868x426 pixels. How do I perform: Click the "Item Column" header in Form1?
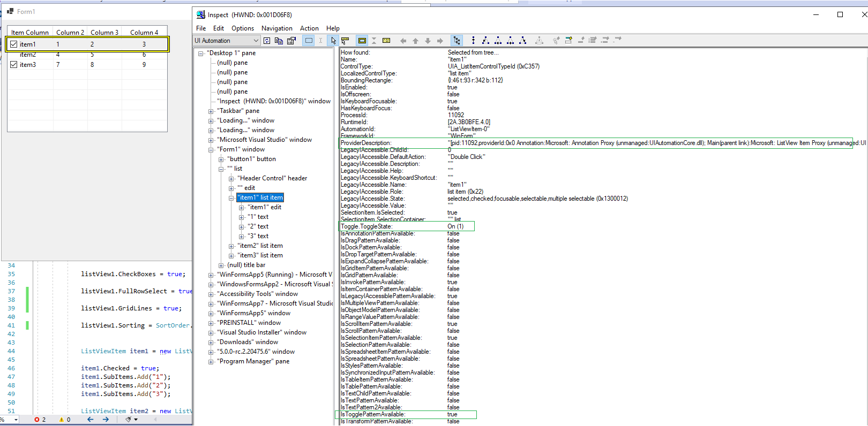tap(30, 32)
